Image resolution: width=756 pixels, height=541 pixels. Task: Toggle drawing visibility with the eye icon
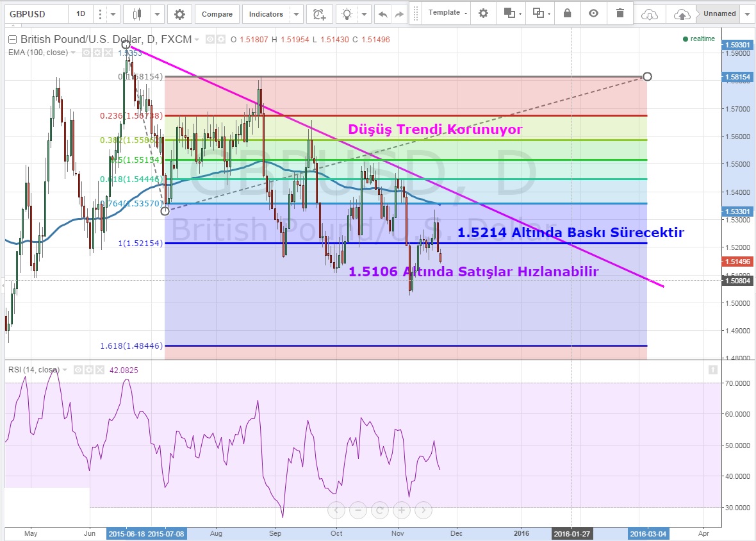[x=593, y=13]
